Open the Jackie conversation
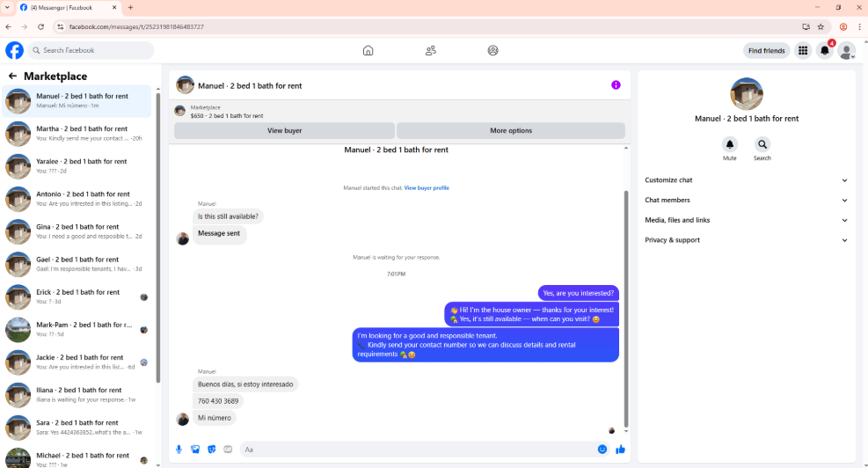 pyautogui.click(x=77, y=362)
